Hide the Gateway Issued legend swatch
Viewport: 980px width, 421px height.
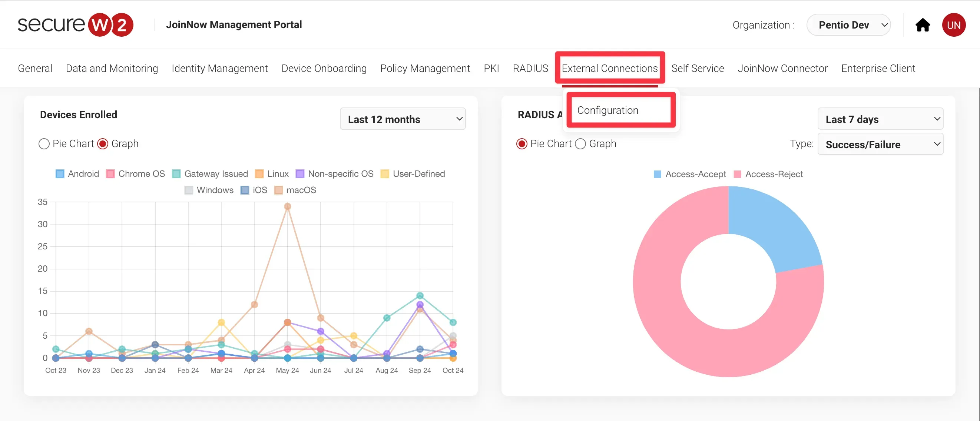176,174
